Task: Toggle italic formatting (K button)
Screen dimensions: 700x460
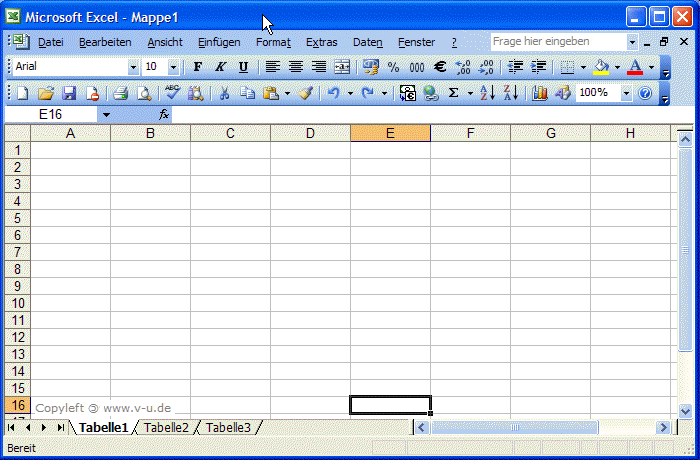Action: [x=220, y=67]
